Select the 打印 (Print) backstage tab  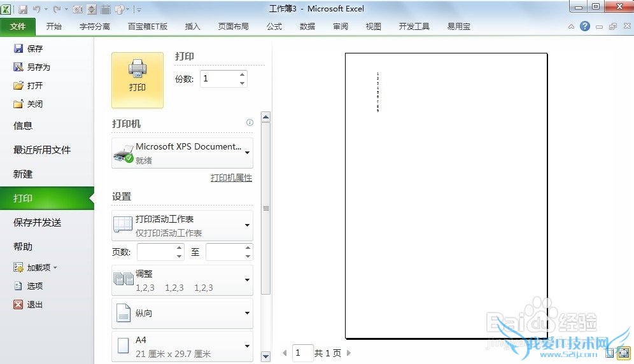click(x=47, y=198)
